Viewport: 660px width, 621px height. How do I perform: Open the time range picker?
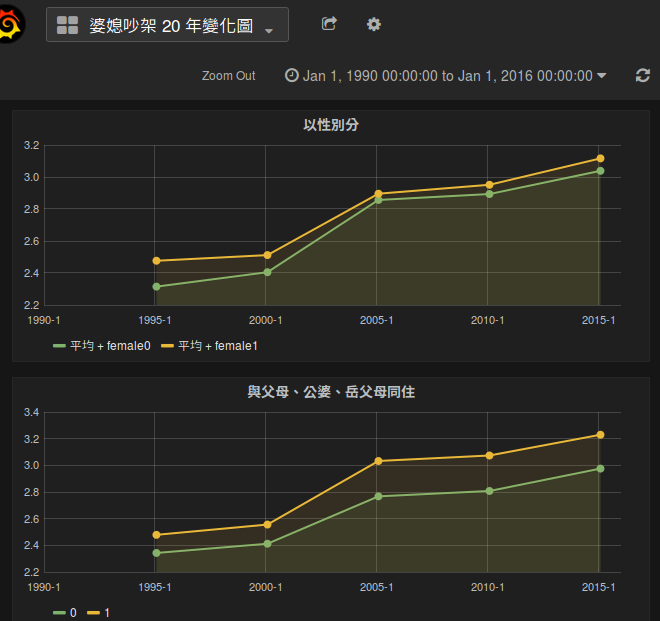[x=446, y=76]
